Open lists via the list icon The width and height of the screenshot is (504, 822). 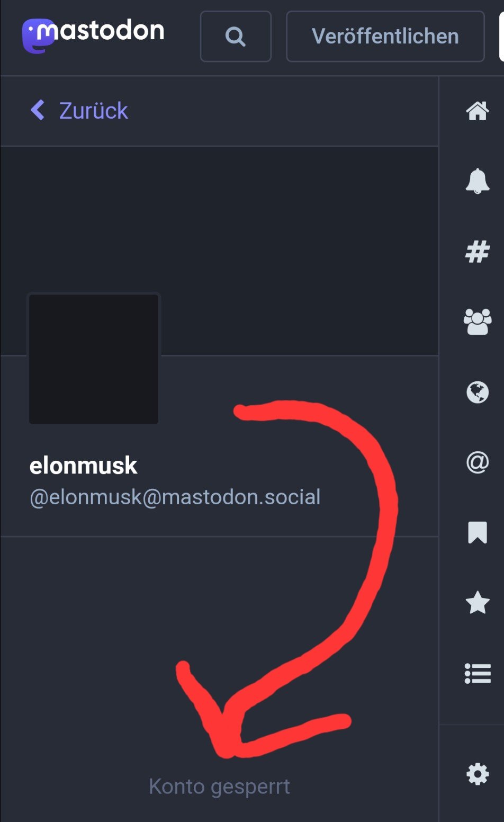coord(477,674)
